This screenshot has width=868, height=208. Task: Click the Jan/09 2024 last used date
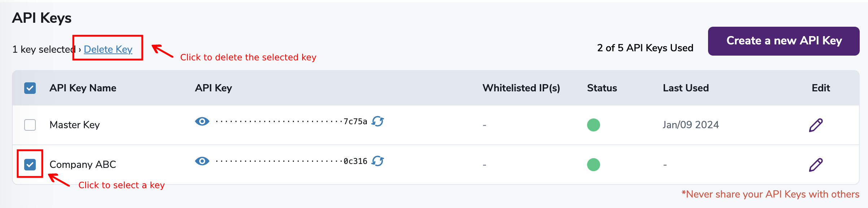pyautogui.click(x=690, y=125)
